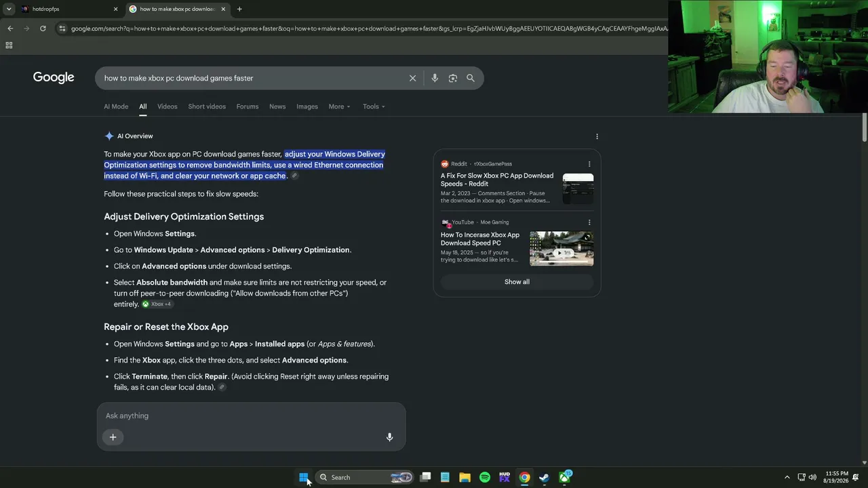Open the network status tray icon
Viewport: 868px width, 488px height.
click(x=801, y=477)
